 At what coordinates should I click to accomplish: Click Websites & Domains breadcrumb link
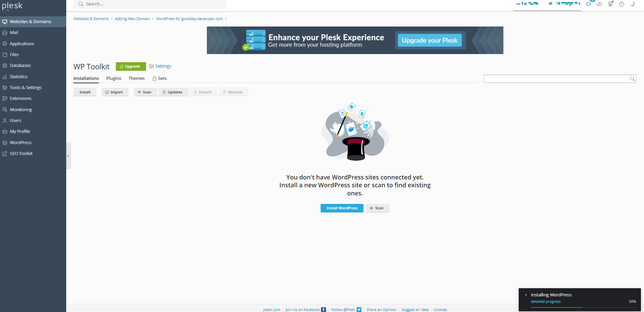(91, 19)
